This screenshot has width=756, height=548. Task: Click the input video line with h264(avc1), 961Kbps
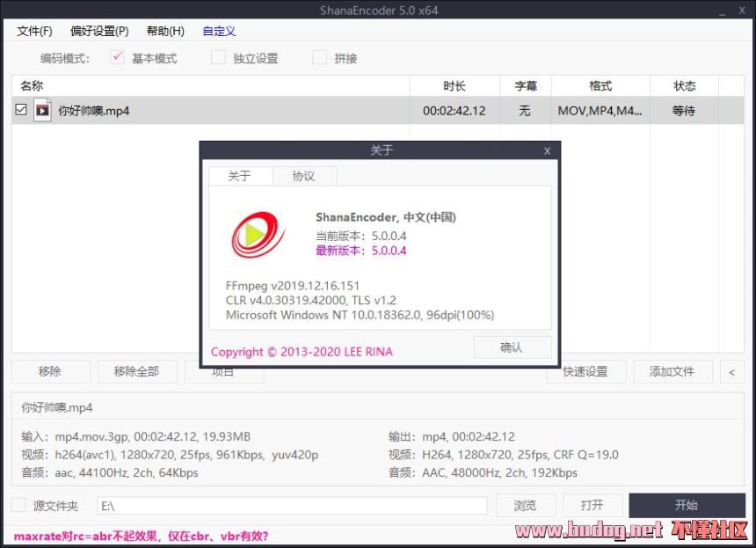click(170, 455)
